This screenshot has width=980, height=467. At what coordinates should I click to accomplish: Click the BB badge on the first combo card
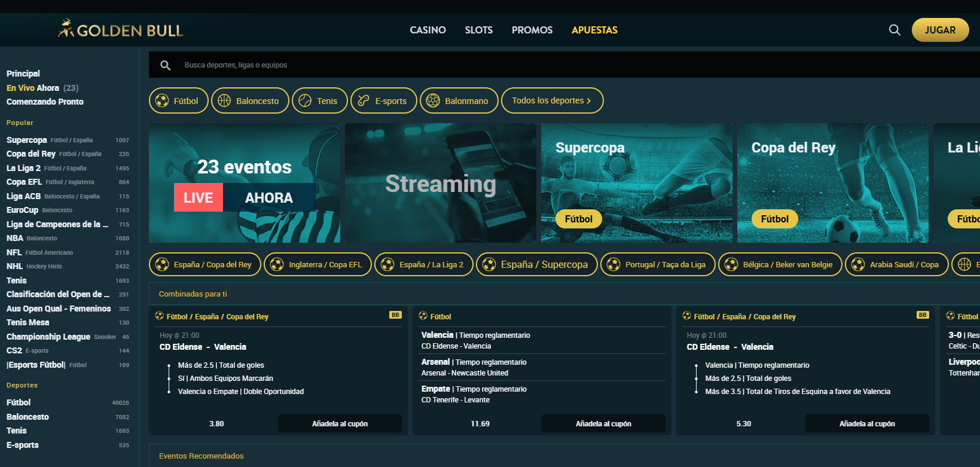(x=395, y=315)
